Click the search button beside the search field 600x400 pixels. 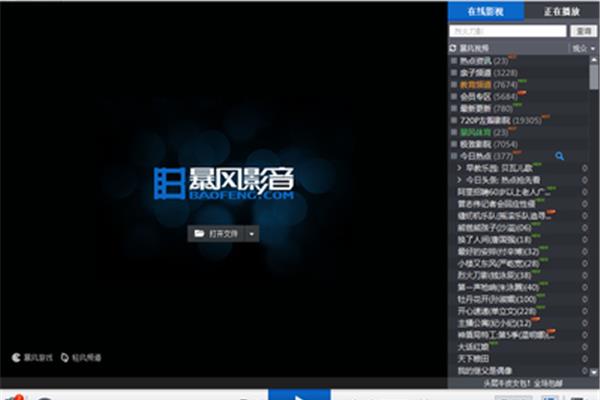(x=583, y=31)
